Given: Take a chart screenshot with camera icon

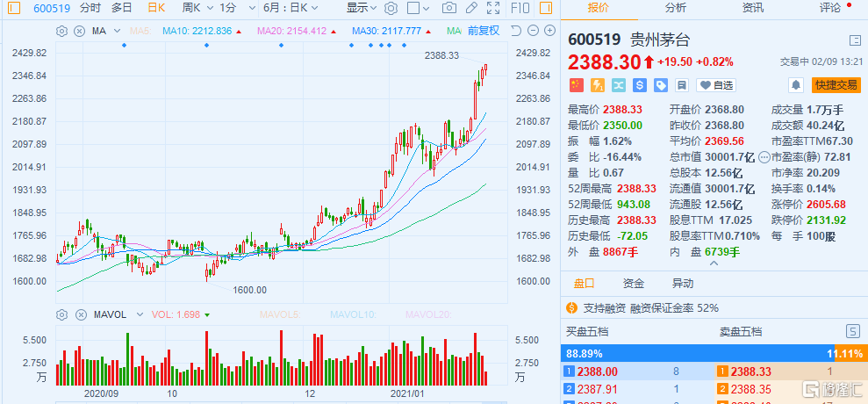Looking at the screenshot, I should tap(449, 8).
